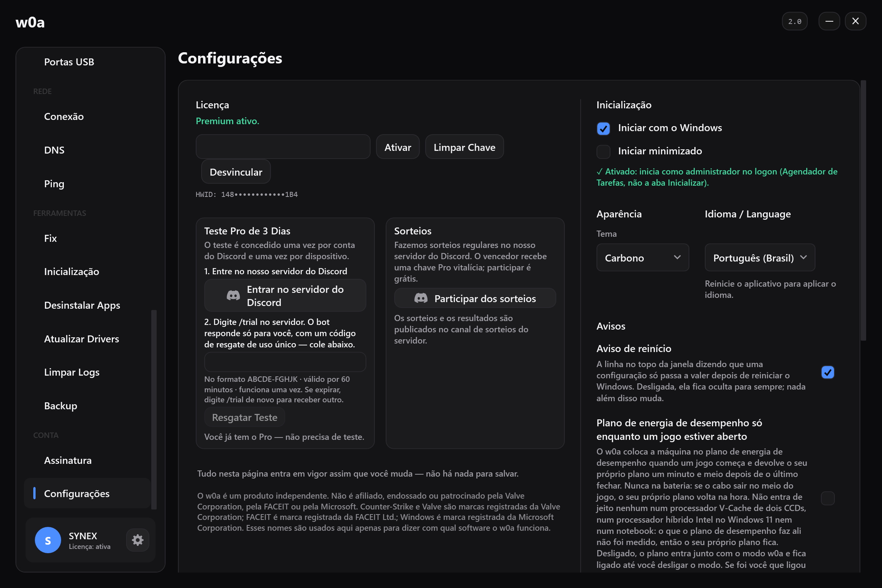Select Configurações in the sidebar
The height and width of the screenshot is (588, 882).
pyautogui.click(x=87, y=494)
